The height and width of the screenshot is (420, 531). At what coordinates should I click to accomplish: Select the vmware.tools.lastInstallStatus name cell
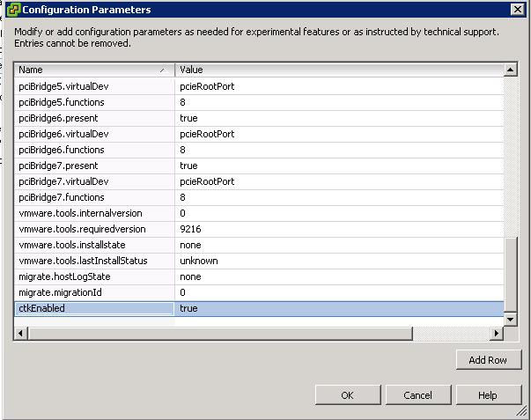(94, 261)
